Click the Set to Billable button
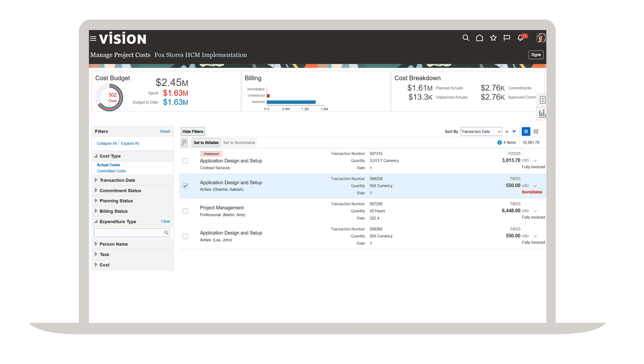Image resolution: width=644 pixels, height=364 pixels. point(206,143)
